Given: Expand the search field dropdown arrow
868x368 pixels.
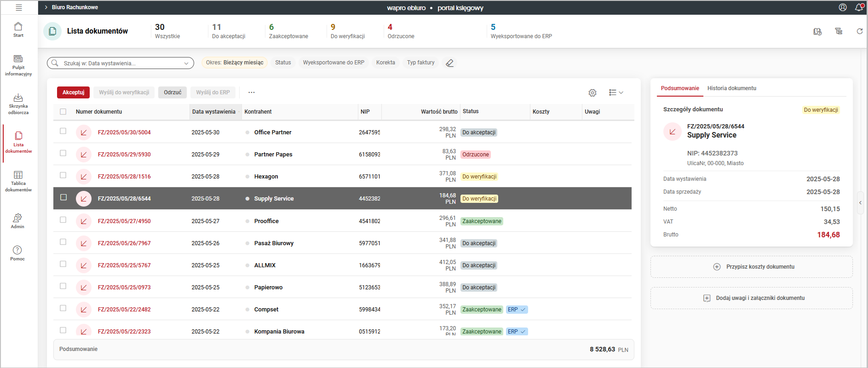Looking at the screenshot, I should pos(186,63).
